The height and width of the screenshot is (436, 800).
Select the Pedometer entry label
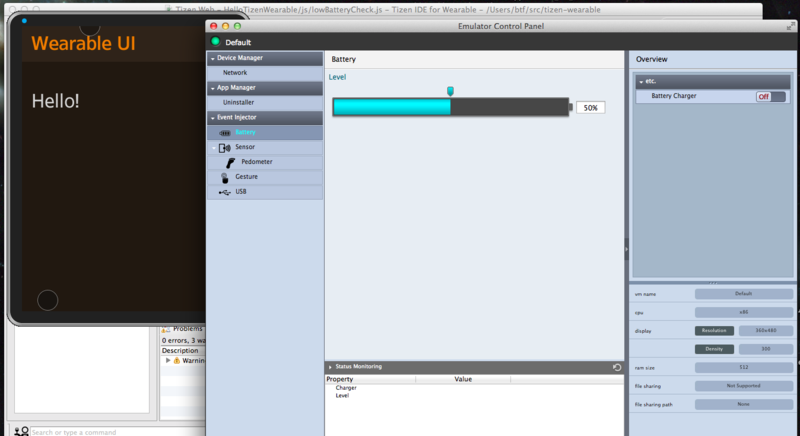tap(257, 162)
